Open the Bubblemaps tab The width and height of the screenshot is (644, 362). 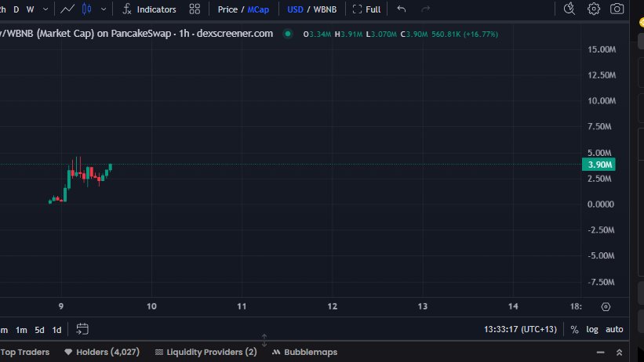coord(305,352)
